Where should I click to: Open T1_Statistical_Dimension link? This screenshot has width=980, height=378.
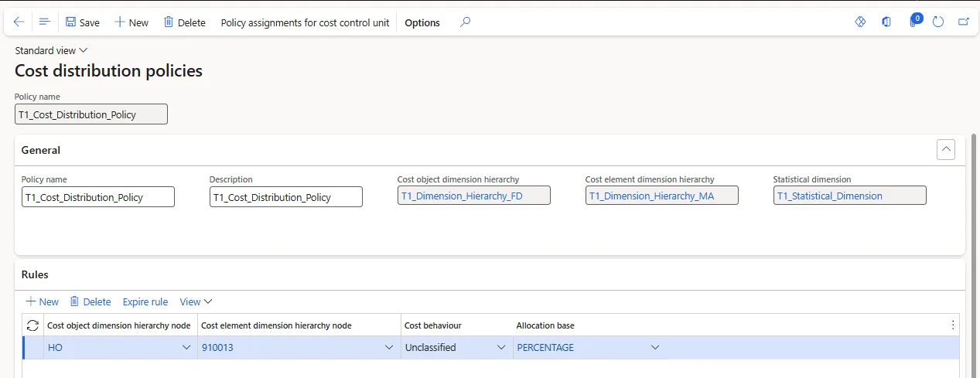point(829,196)
